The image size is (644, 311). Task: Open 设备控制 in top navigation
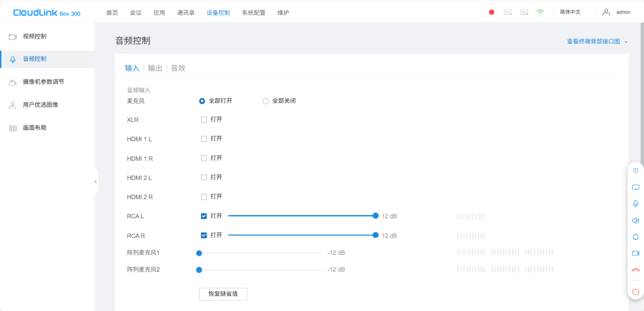click(x=218, y=13)
